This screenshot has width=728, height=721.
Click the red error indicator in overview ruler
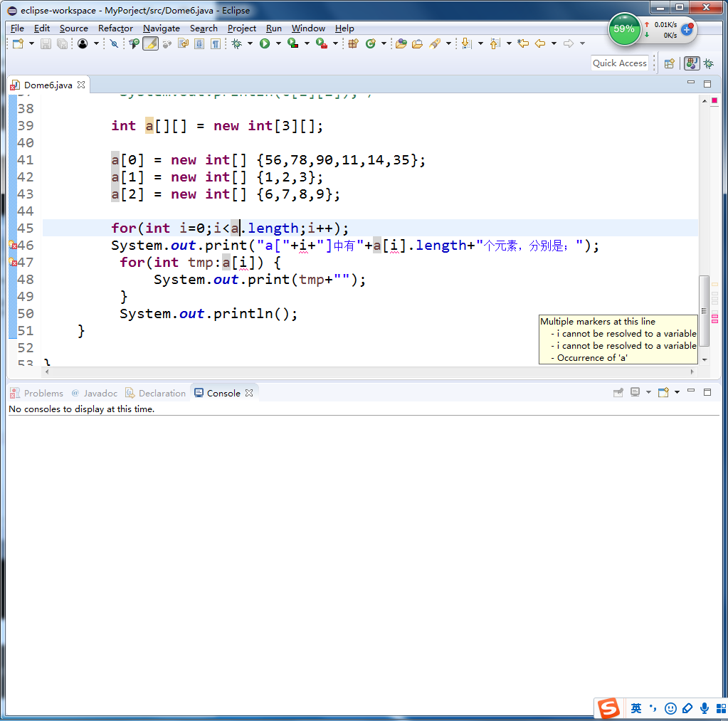(714, 101)
